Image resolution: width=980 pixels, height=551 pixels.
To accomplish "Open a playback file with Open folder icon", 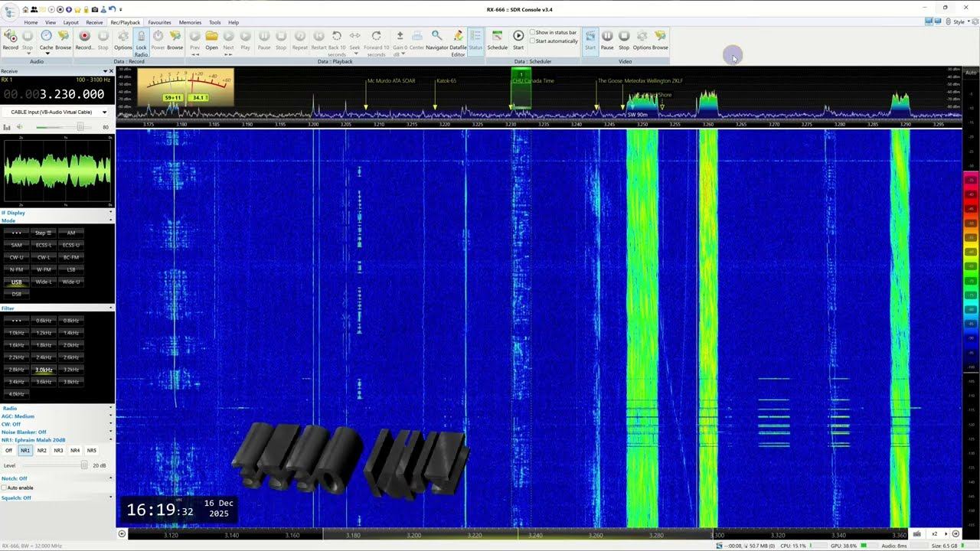I will 211,36.
